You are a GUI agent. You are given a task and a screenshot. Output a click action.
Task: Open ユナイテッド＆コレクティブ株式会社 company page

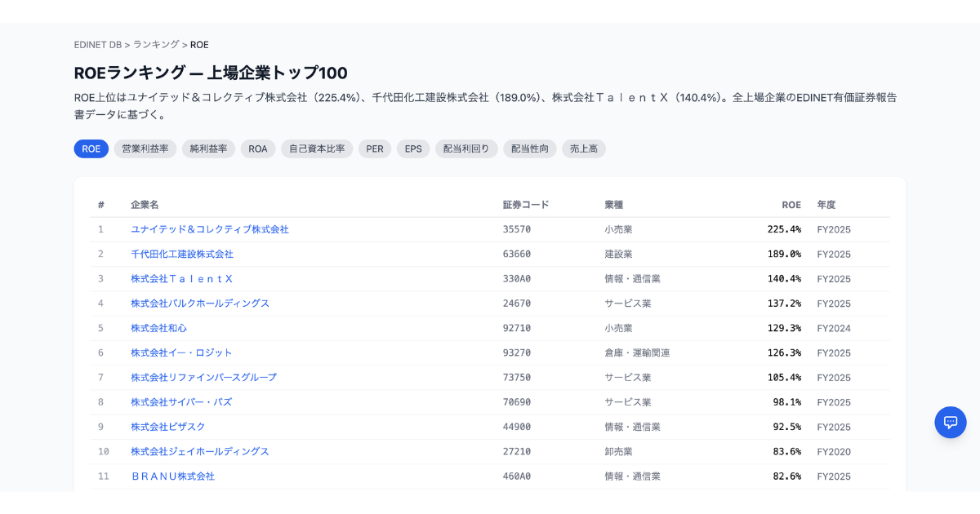pos(210,229)
